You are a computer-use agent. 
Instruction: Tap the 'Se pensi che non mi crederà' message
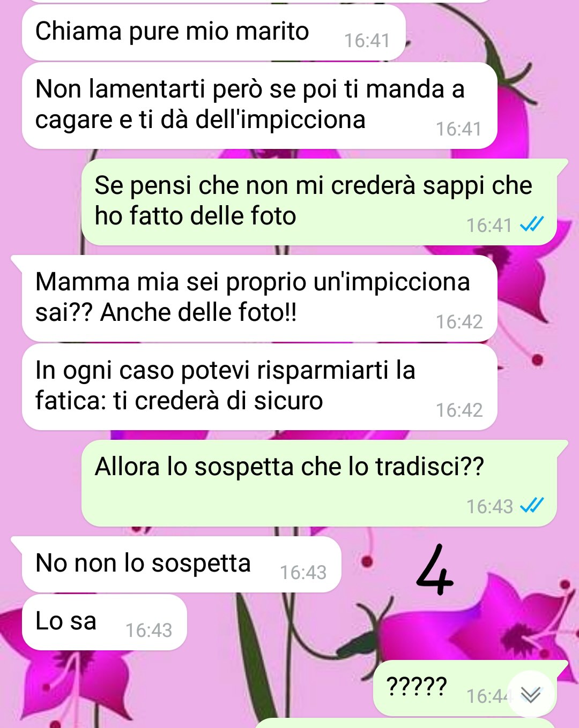pyautogui.click(x=319, y=202)
